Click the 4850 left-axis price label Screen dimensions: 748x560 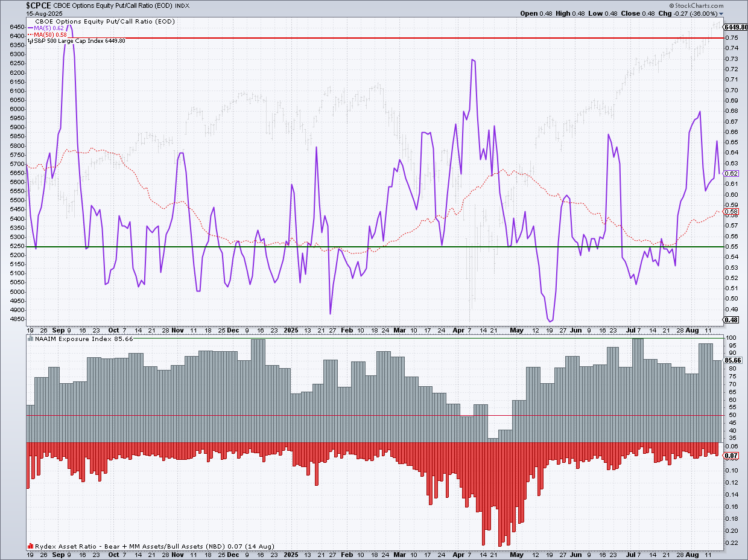click(x=16, y=319)
